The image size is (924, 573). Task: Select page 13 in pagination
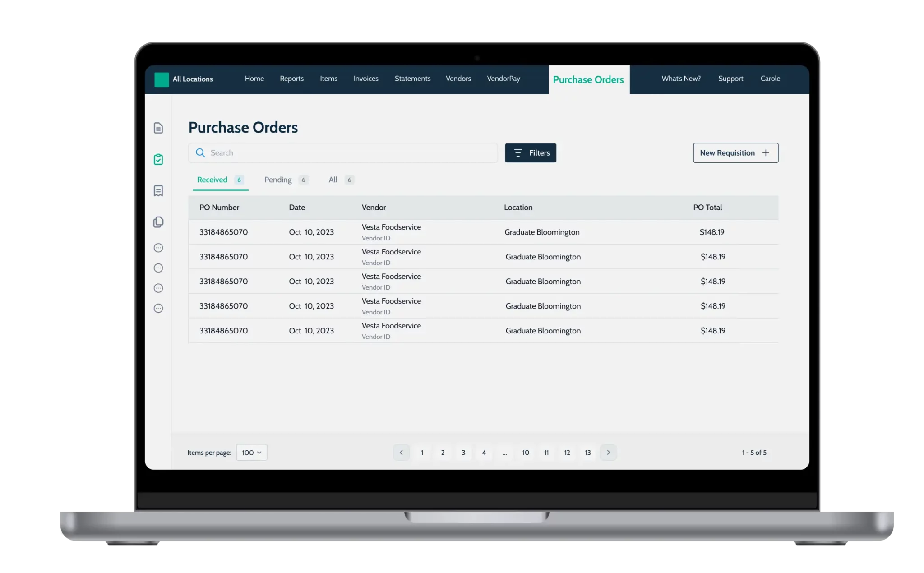(x=587, y=452)
